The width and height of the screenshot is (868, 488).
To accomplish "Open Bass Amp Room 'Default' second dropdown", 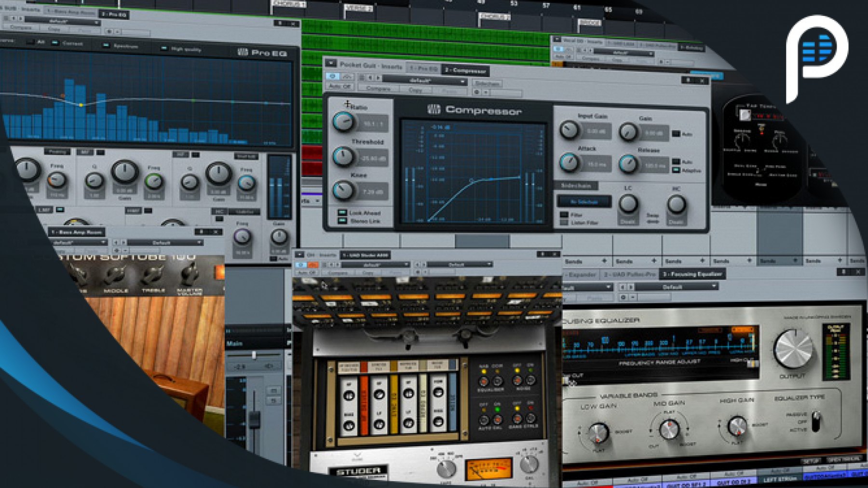I will point(164,243).
